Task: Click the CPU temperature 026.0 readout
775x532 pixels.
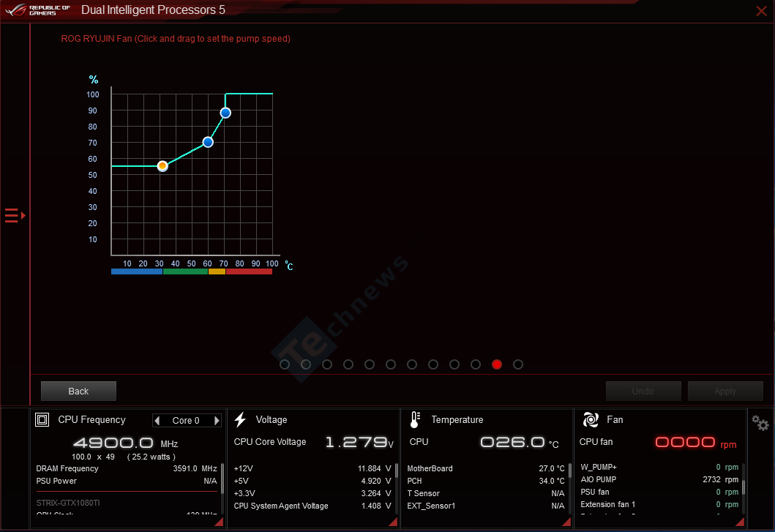Action: (520, 442)
